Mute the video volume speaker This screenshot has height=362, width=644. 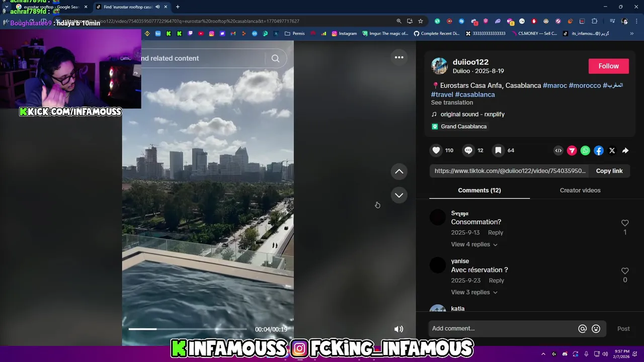(x=398, y=329)
